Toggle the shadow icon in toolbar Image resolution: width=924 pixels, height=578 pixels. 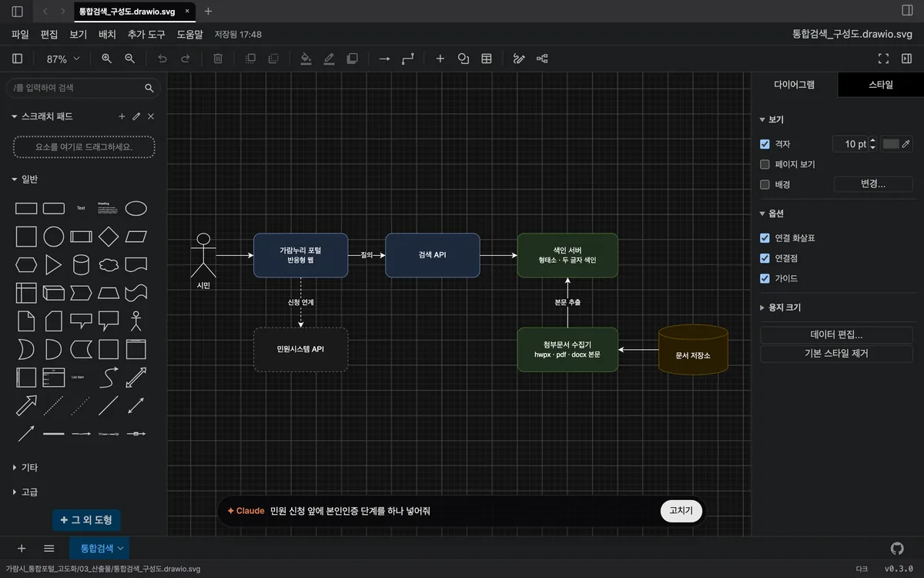pyautogui.click(x=353, y=59)
